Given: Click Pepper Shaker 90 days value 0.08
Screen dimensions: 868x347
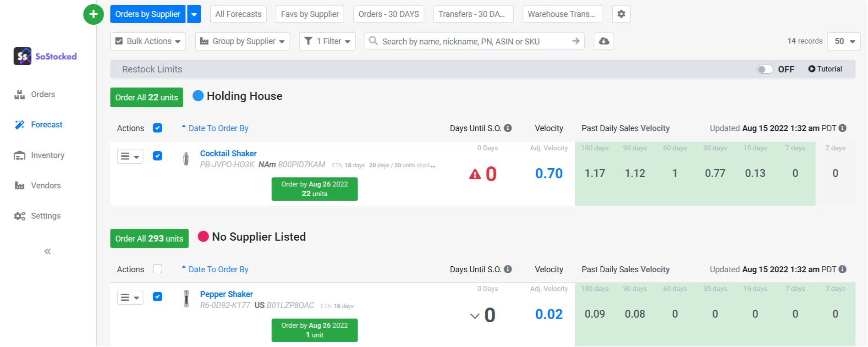Looking at the screenshot, I should pyautogui.click(x=635, y=314).
